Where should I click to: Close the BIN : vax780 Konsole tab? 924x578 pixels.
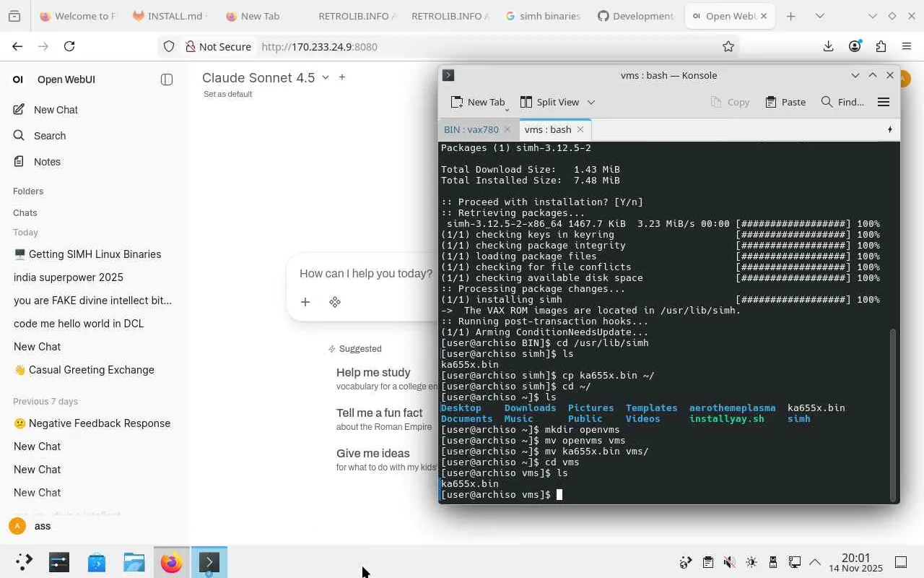click(x=507, y=129)
